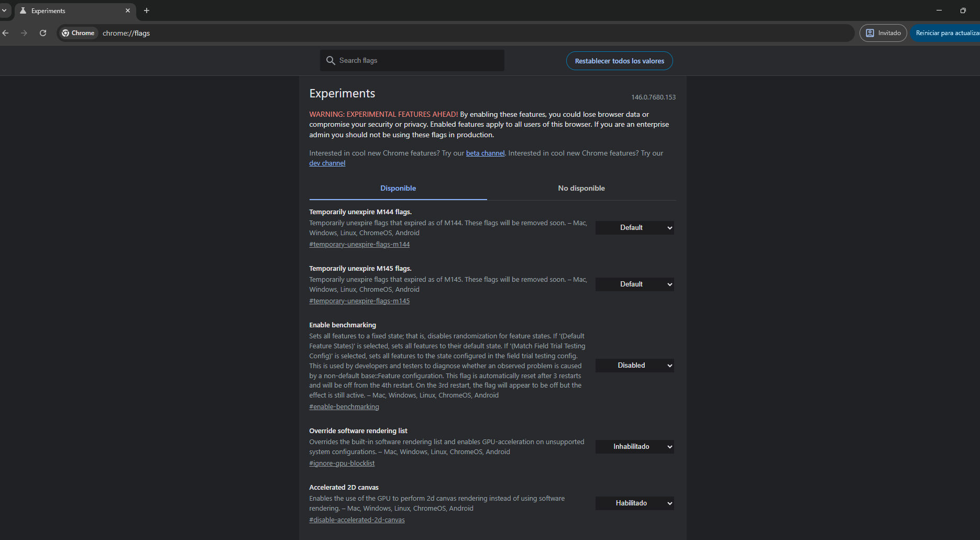
Task: Click the magnifier icon in search flags
Action: [x=331, y=61]
